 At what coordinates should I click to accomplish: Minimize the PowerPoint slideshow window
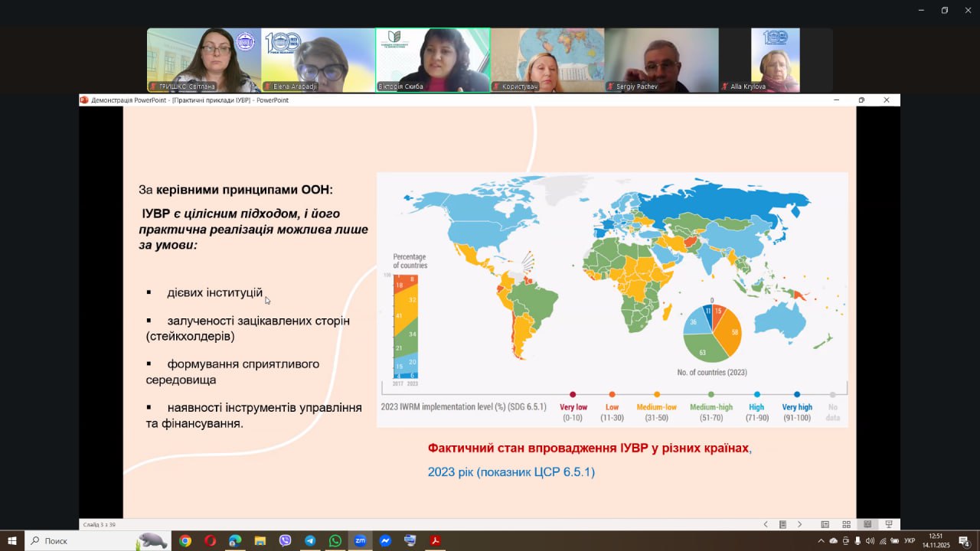[x=836, y=100]
